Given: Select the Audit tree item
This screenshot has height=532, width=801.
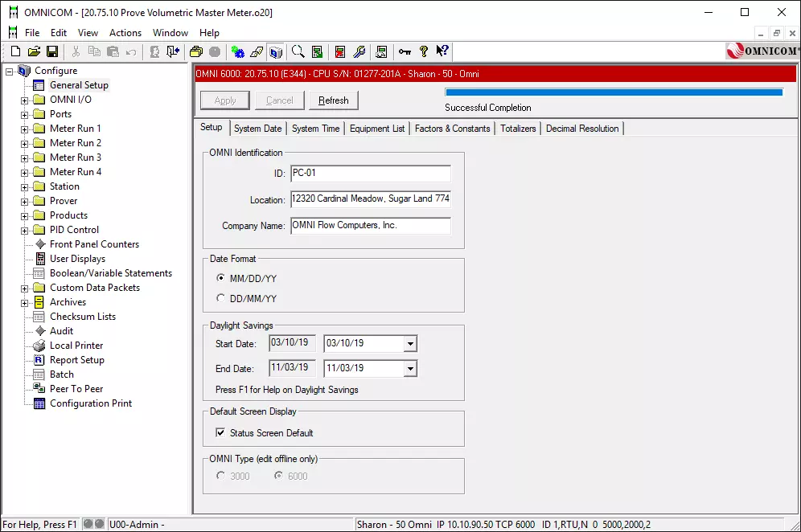Looking at the screenshot, I should (61, 331).
